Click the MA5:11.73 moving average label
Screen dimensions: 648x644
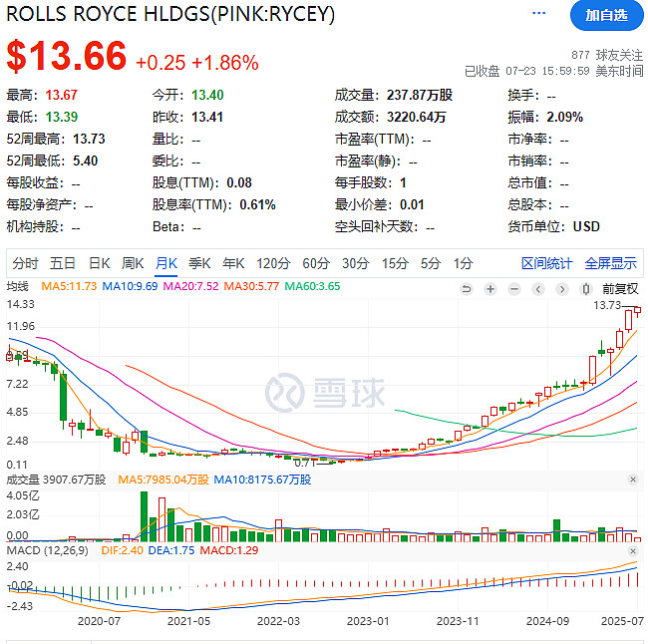(69, 286)
